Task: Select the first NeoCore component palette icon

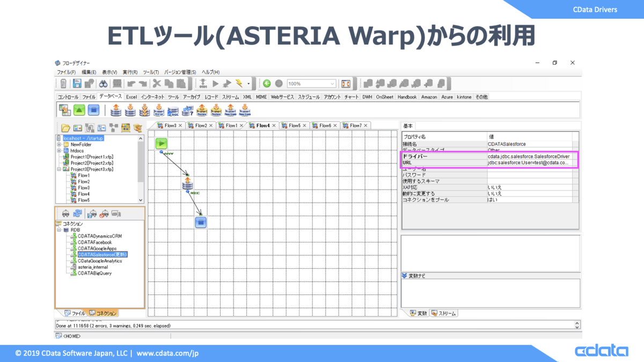Action: pos(231,110)
